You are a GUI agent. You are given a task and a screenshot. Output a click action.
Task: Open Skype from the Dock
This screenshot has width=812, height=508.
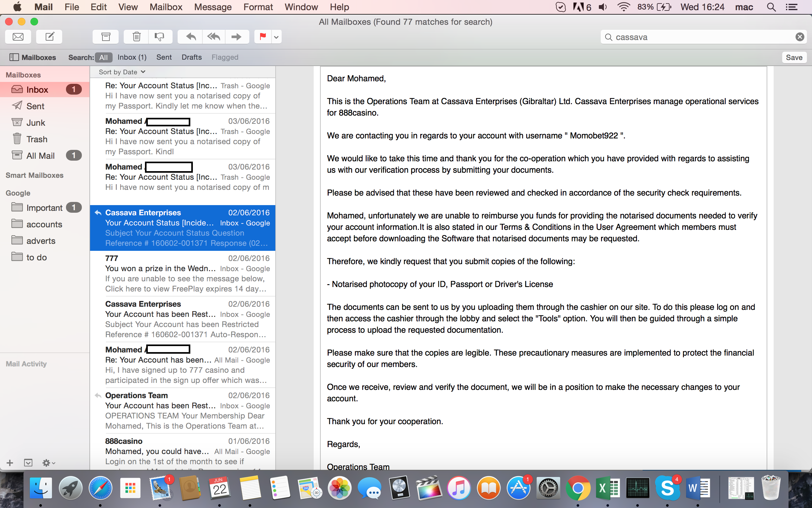pyautogui.click(x=667, y=488)
